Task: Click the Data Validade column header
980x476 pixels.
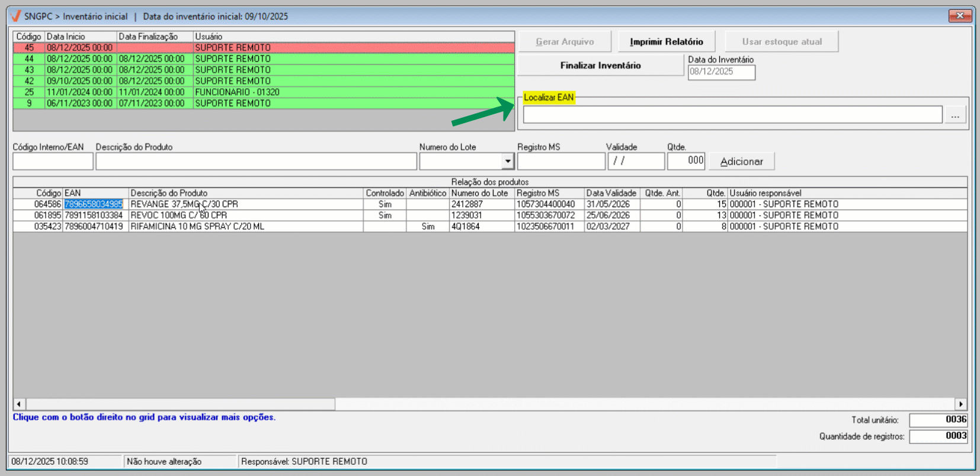Action: click(611, 193)
